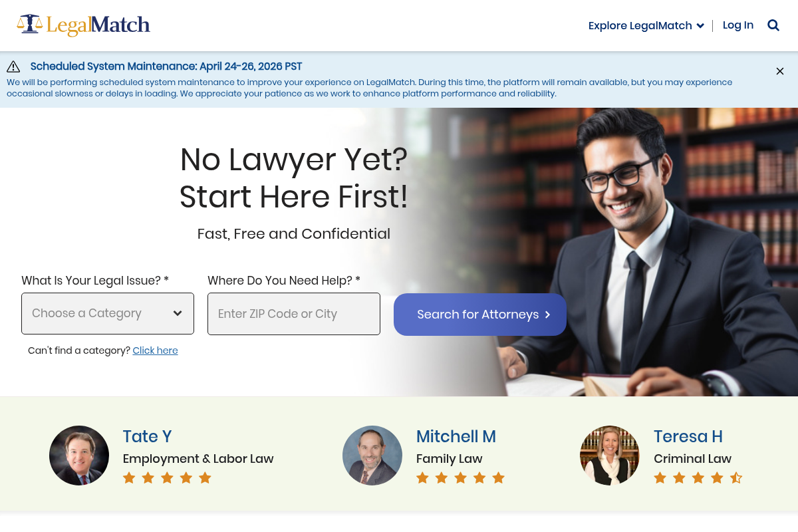Open the search magnifier icon
Viewport: 798px width, 532px height.
(x=773, y=25)
